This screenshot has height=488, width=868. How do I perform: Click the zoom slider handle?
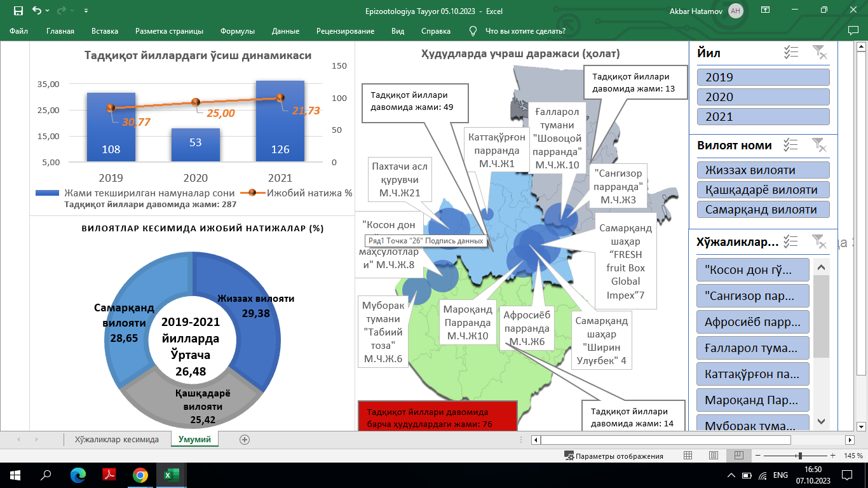[800, 456]
